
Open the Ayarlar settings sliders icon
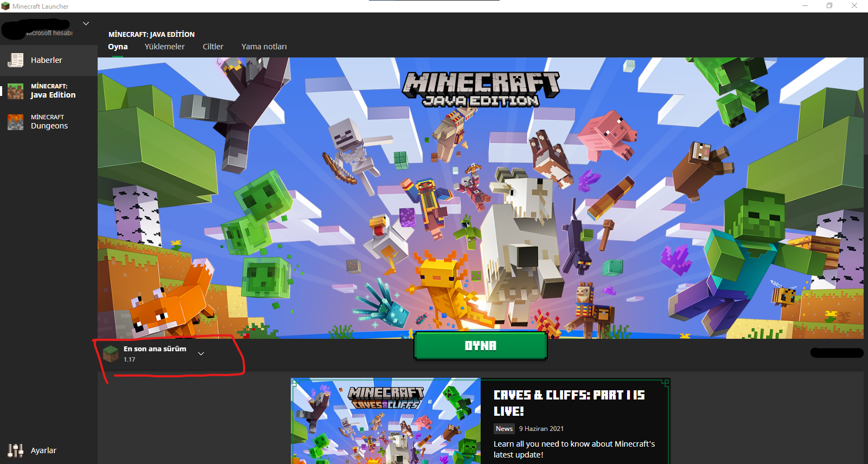[15, 450]
